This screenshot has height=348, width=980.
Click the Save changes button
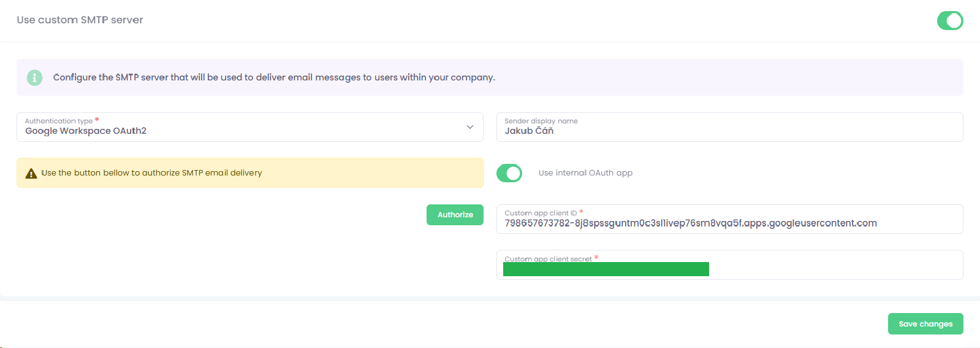[x=925, y=324]
